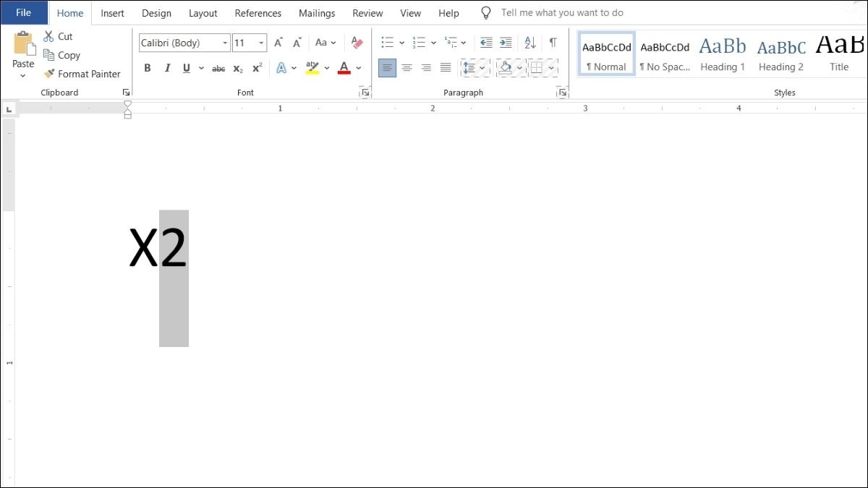
Task: Apply subscript formatting to the 2
Action: (238, 69)
